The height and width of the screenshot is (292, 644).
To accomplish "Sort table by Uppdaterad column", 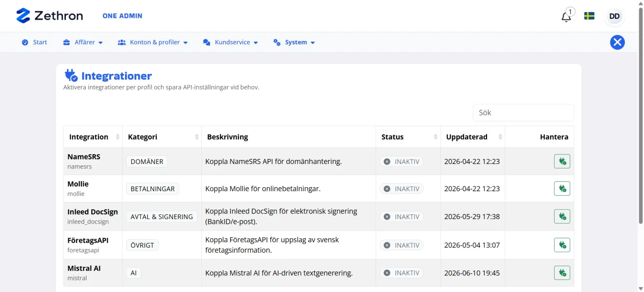I will click(473, 137).
